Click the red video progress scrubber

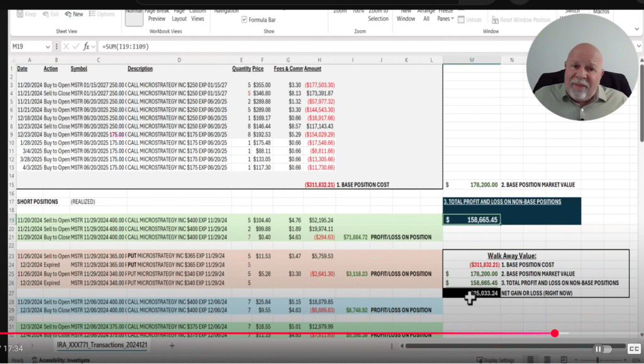pos(555,333)
